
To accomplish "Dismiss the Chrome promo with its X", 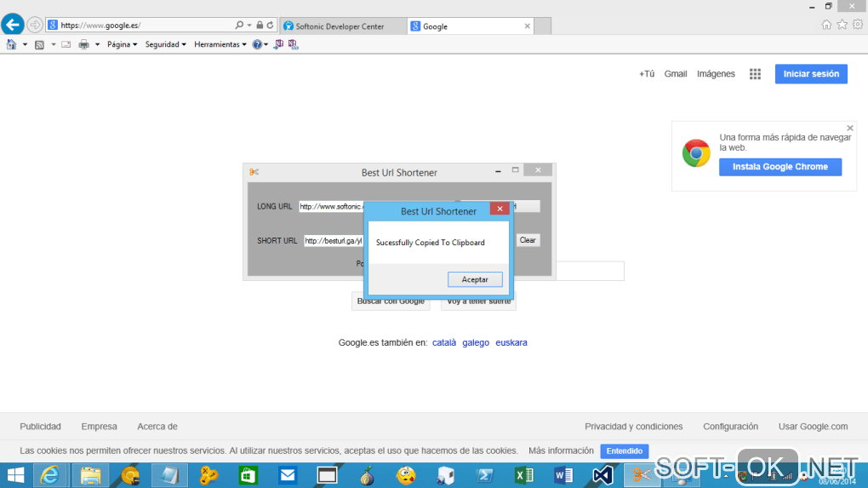I will (x=850, y=128).
